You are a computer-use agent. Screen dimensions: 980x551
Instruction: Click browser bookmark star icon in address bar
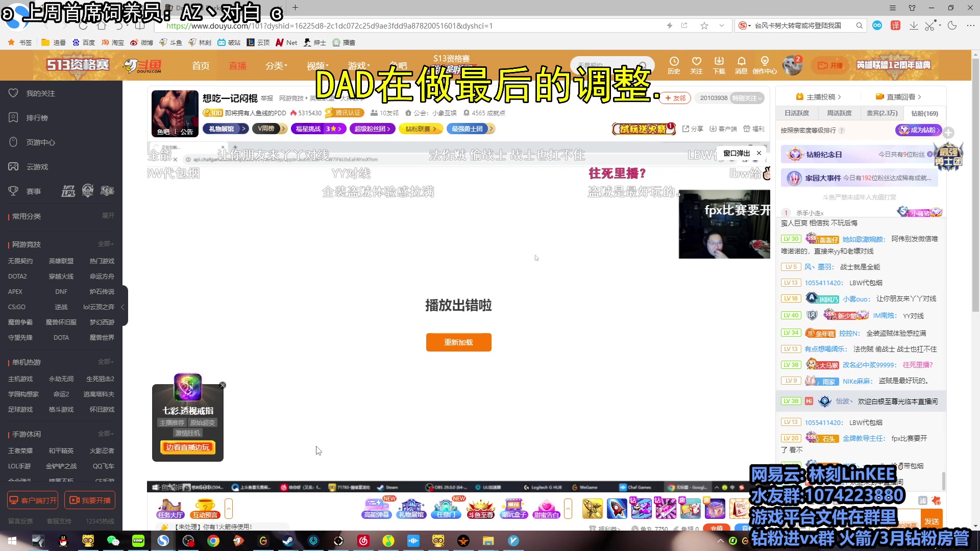click(704, 26)
